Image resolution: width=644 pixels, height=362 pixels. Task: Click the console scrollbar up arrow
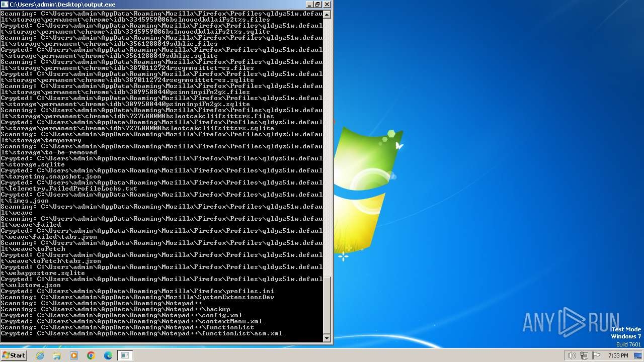pos(327,14)
